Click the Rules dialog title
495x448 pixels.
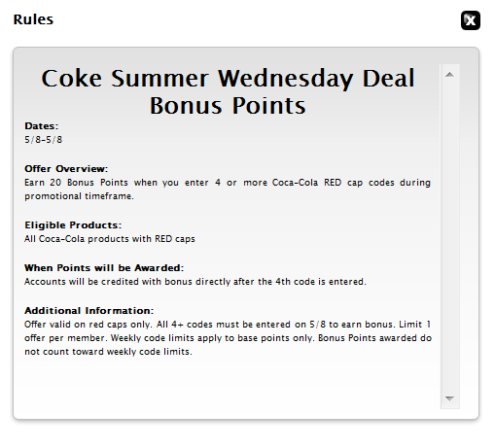click(33, 19)
